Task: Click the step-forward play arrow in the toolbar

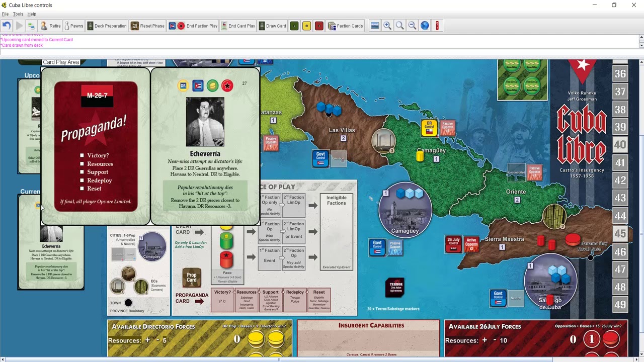Action: pyautogui.click(x=19, y=26)
